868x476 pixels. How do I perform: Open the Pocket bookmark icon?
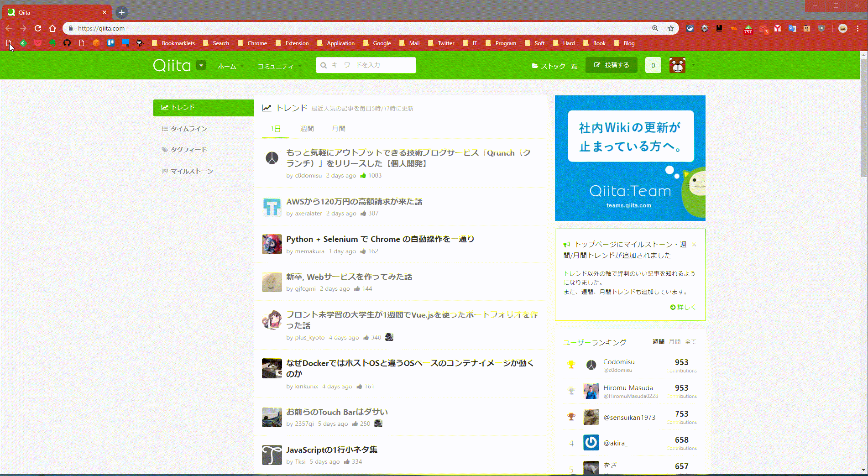click(38, 43)
